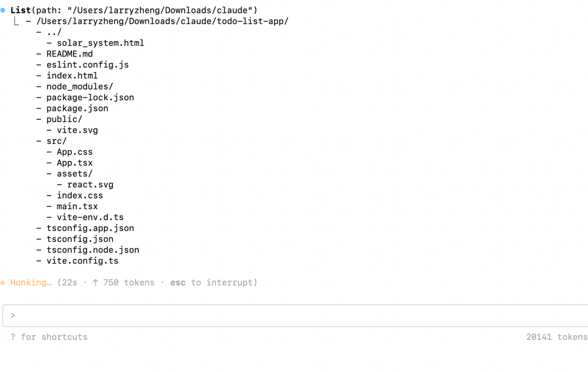Click react.svg under assets

click(x=90, y=185)
